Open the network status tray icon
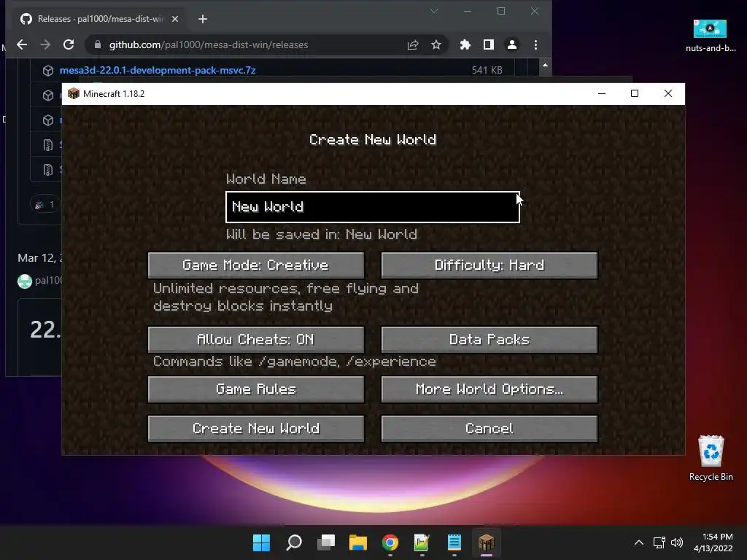 (x=659, y=542)
